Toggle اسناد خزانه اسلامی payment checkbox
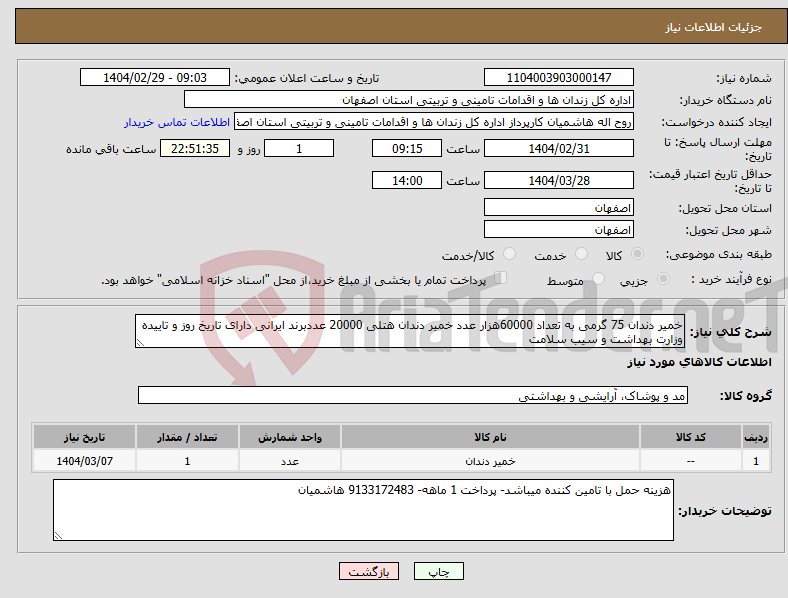 point(500,277)
